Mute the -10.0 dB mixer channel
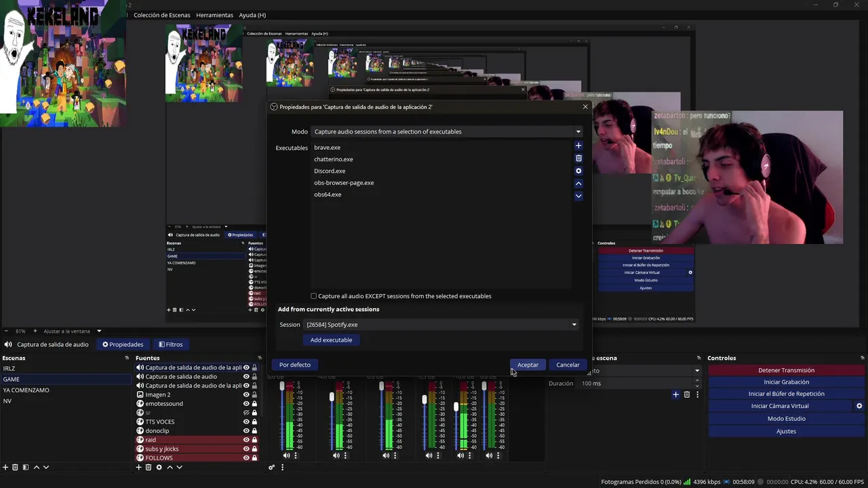 (x=460, y=455)
